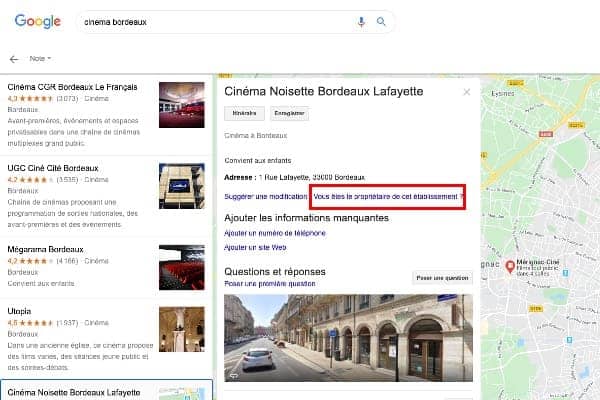600x400 pixels.
Task: Click the Google logo
Action: [38, 21]
